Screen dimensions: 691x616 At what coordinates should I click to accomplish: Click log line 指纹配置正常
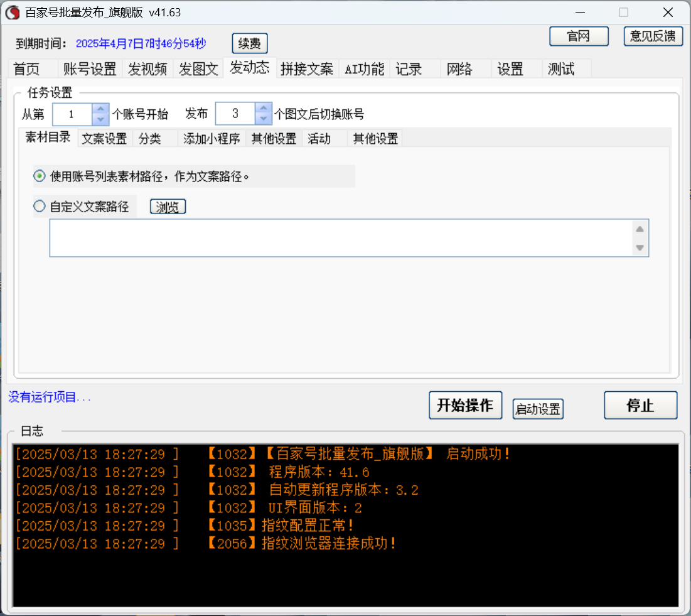pyautogui.click(x=185, y=526)
